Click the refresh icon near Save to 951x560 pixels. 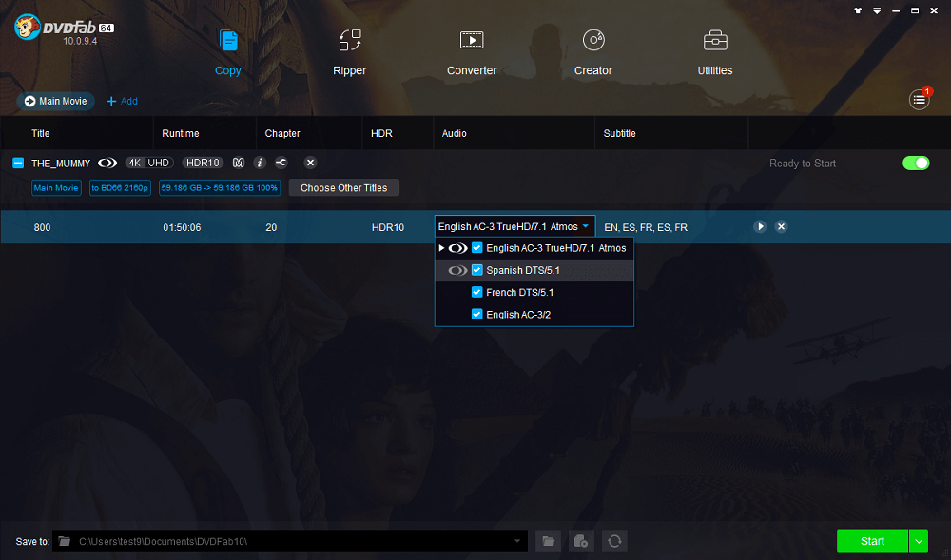(x=614, y=541)
